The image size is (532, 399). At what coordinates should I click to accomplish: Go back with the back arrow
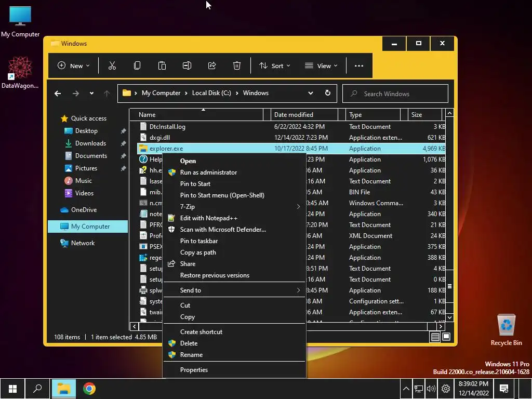tap(58, 94)
